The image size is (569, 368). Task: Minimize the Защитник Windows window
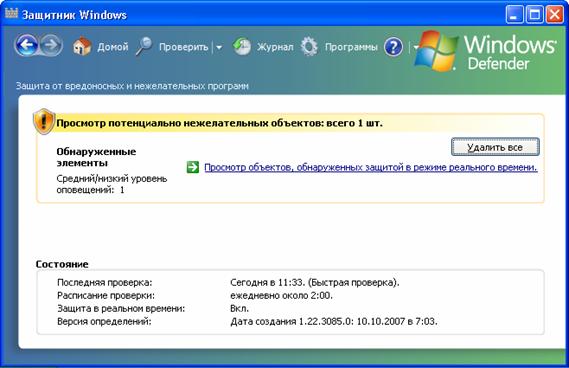[x=514, y=15]
